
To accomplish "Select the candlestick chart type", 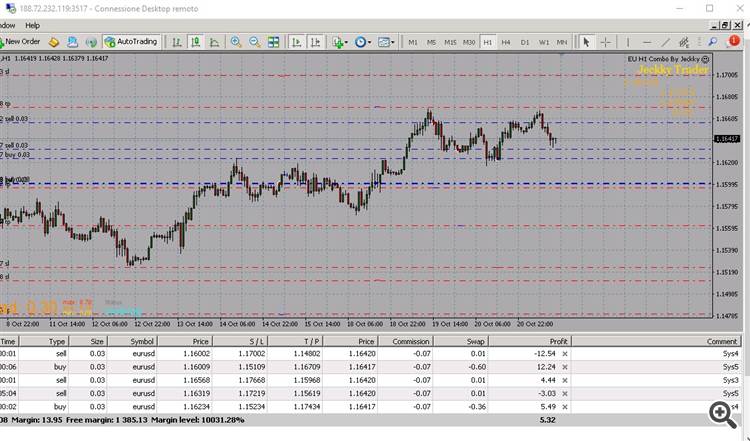I will tap(196, 42).
